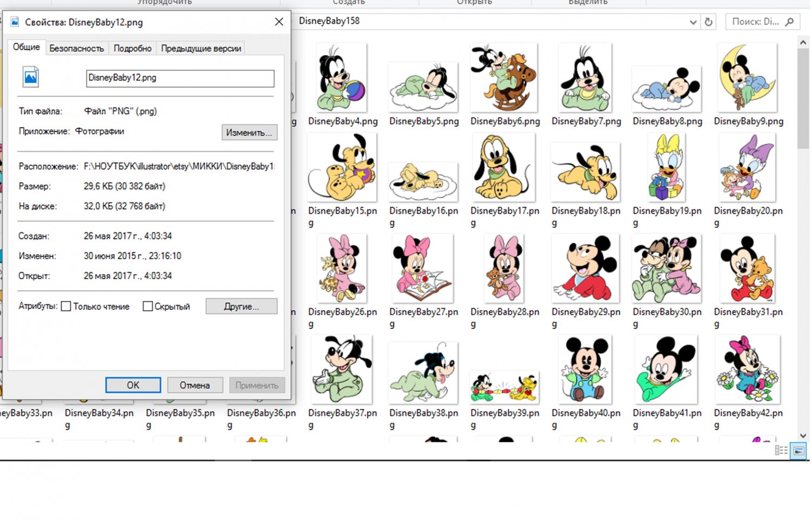Select the DisneyBaby8.png sleeping Mickey thumbnail
The width and height of the screenshot is (812, 528).
[x=667, y=89]
